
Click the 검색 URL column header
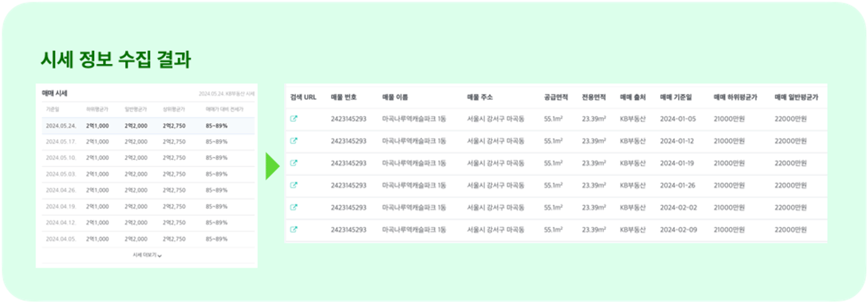coord(303,97)
